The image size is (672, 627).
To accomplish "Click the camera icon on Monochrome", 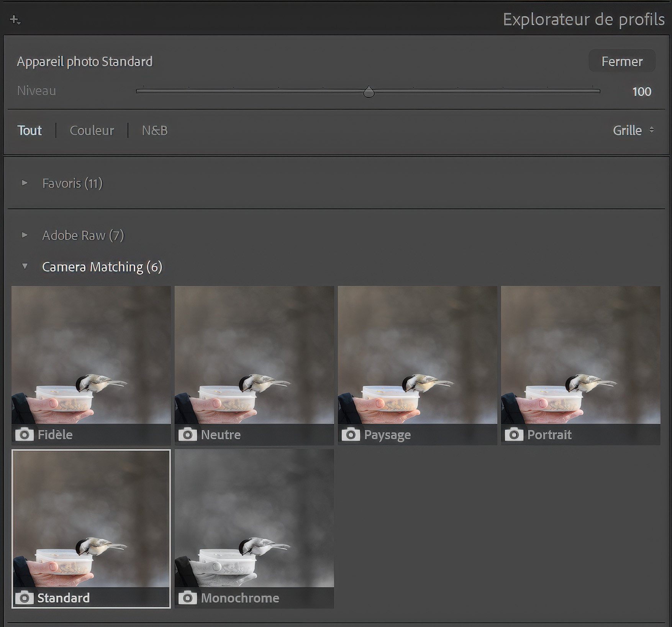I will tap(187, 598).
